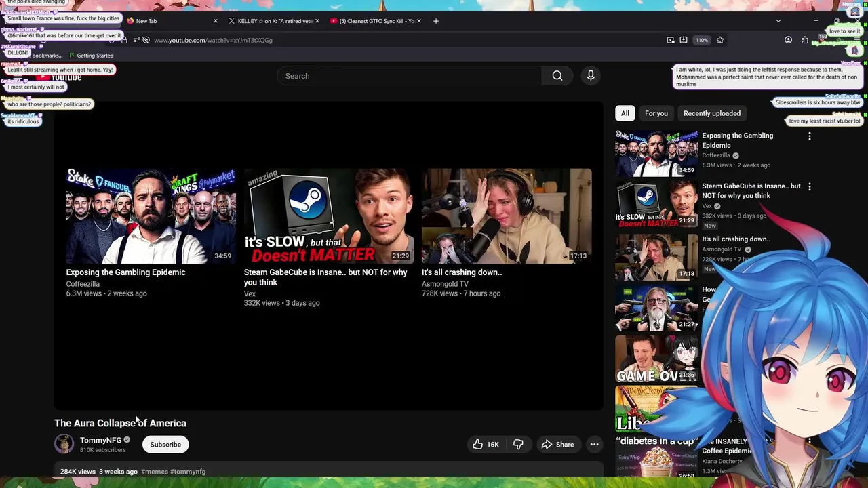Click 810K subscribers text

point(103,450)
